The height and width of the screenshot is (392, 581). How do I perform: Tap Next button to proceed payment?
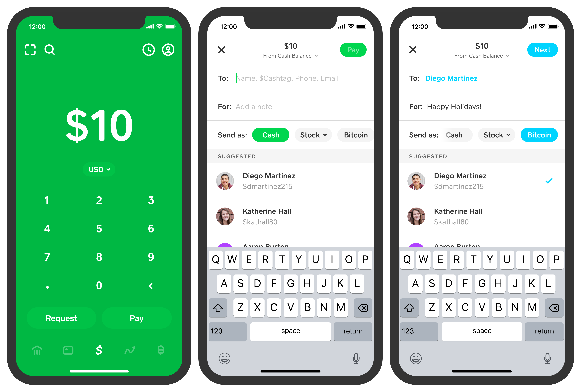point(543,49)
